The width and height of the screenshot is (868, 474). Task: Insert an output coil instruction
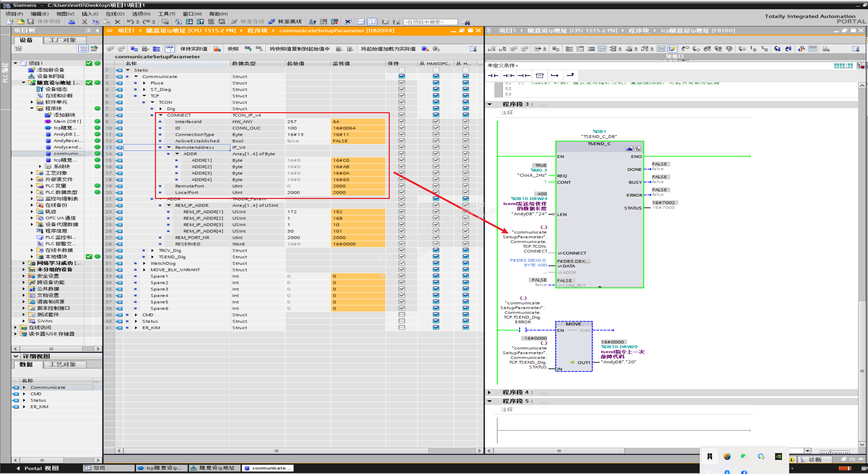pyautogui.click(x=524, y=75)
